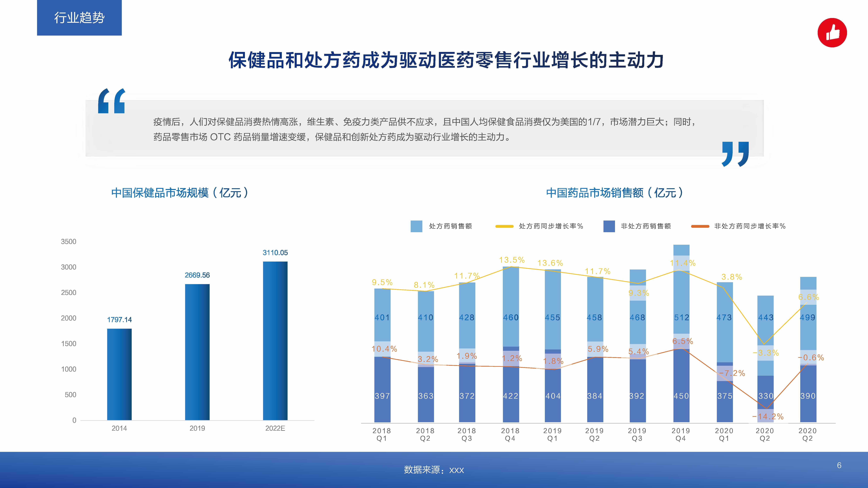This screenshot has height=488, width=868.
Task: Click the slide title 保健品和处方药成为驱动医药零售行业增长的主动力
Action: point(446,60)
